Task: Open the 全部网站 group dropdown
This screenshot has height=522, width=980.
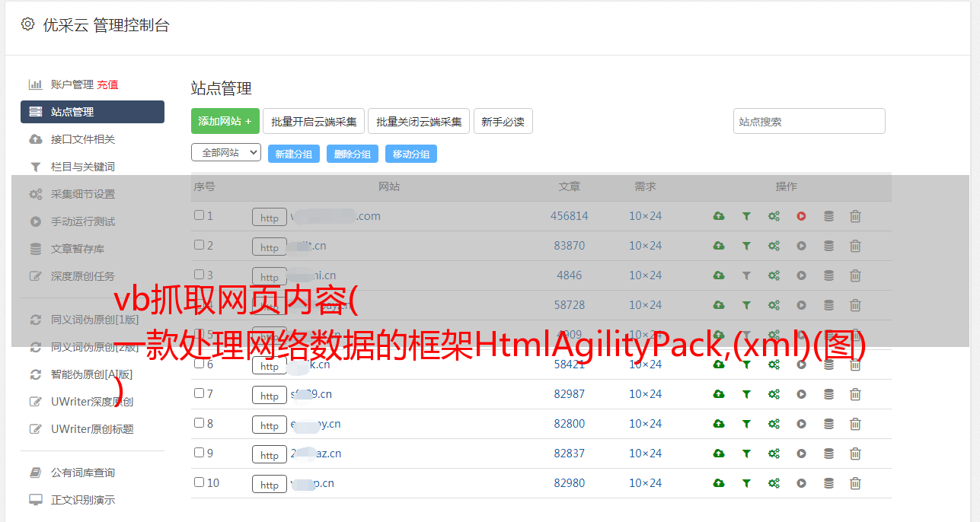Action: tap(226, 153)
